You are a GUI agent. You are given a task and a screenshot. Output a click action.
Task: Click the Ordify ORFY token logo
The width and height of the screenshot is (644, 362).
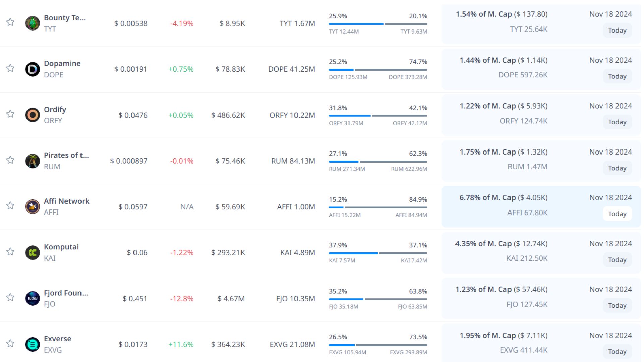(33, 115)
